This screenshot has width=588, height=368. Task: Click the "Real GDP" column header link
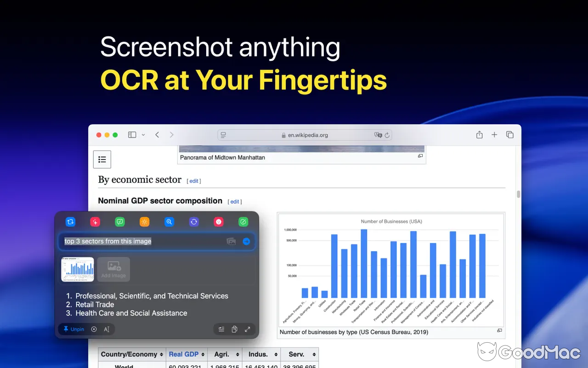pos(183,354)
